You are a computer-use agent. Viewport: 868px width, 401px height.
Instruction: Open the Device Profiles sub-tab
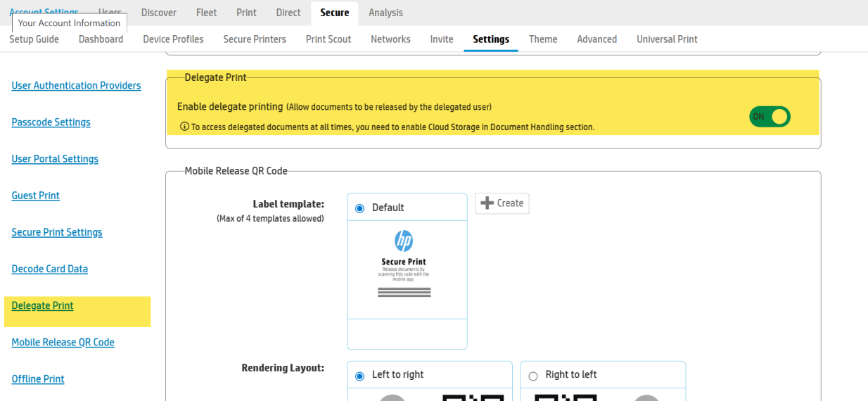[173, 39]
